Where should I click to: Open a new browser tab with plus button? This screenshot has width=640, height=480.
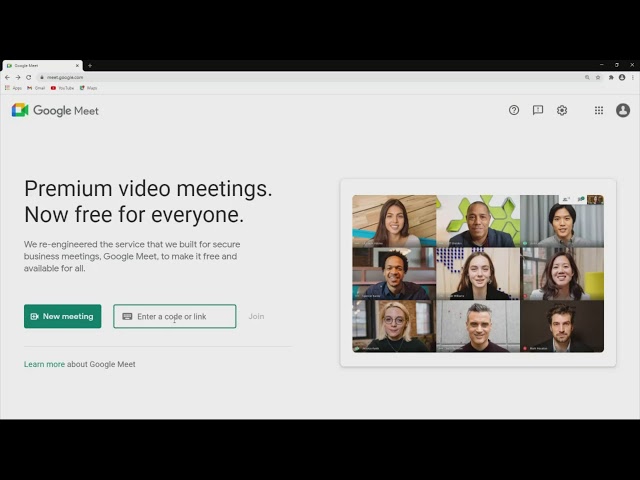point(90,65)
